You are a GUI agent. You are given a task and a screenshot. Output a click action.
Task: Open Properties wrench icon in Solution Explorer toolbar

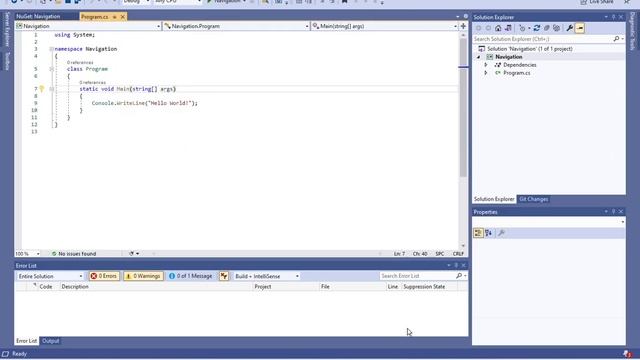point(570,28)
